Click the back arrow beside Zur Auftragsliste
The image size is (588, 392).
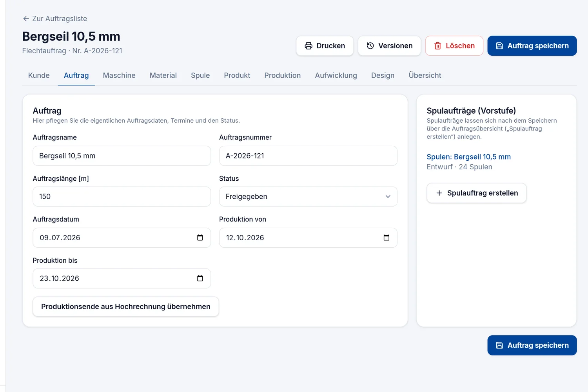tap(26, 18)
